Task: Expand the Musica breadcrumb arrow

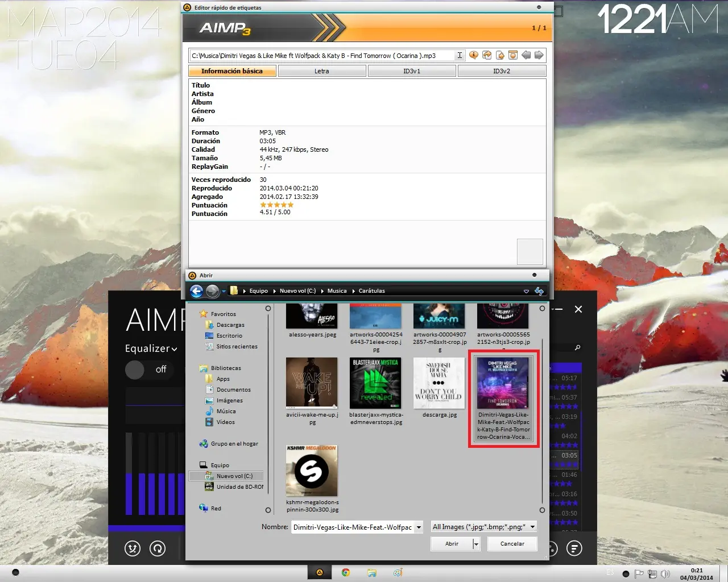Action: [322, 291]
